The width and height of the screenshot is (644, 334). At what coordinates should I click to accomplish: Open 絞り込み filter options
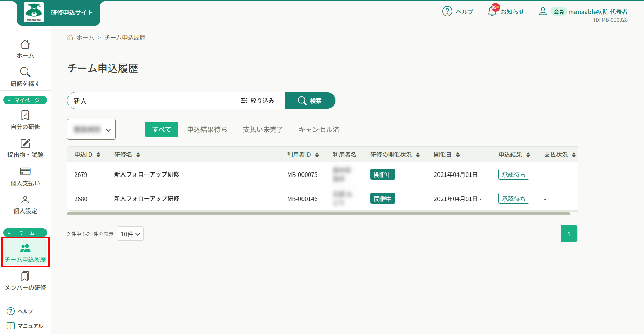(257, 100)
